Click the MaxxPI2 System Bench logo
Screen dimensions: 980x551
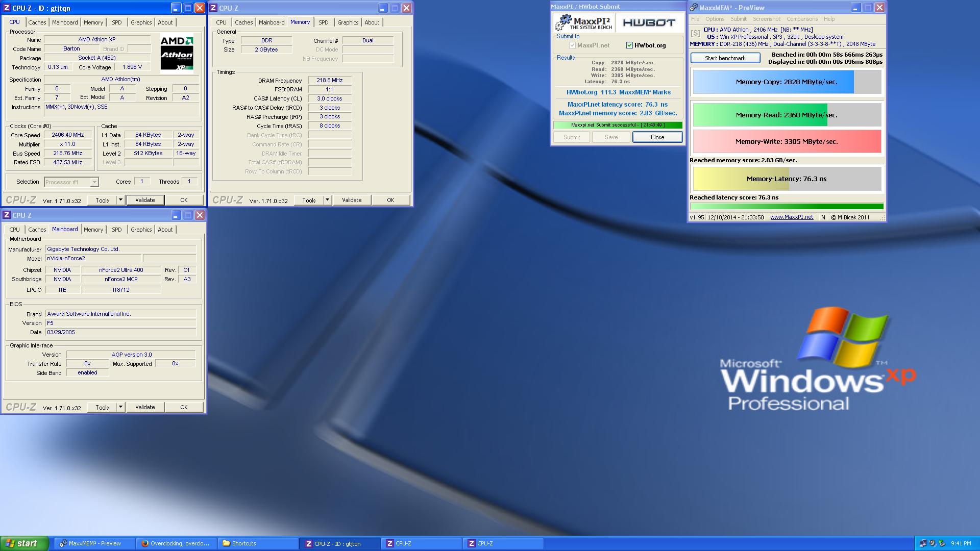583,22
